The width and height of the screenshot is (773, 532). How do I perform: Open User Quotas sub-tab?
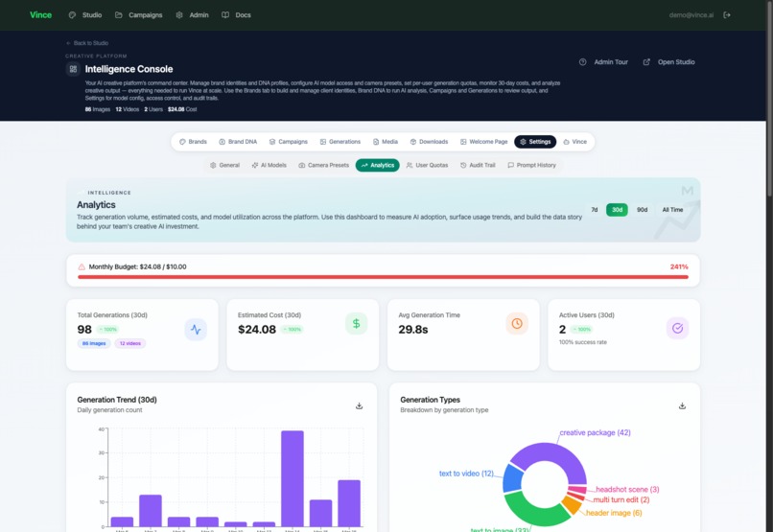pyautogui.click(x=427, y=166)
